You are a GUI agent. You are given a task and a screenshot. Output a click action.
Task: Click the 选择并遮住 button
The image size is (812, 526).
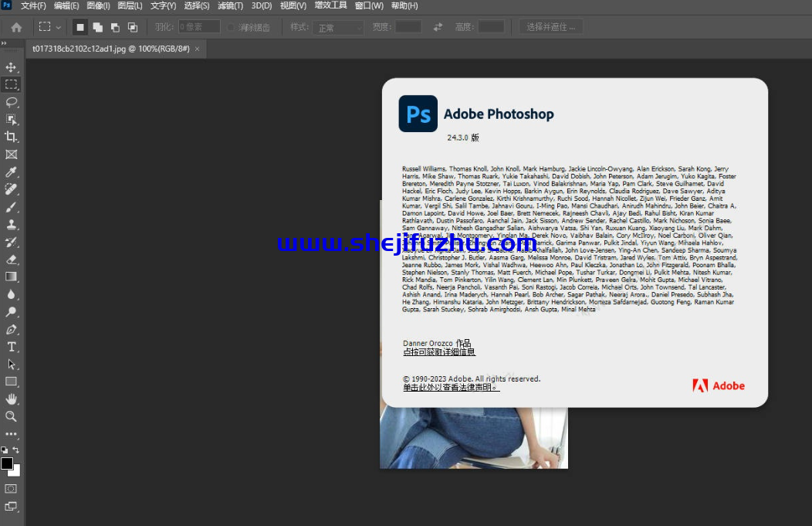[551, 27]
